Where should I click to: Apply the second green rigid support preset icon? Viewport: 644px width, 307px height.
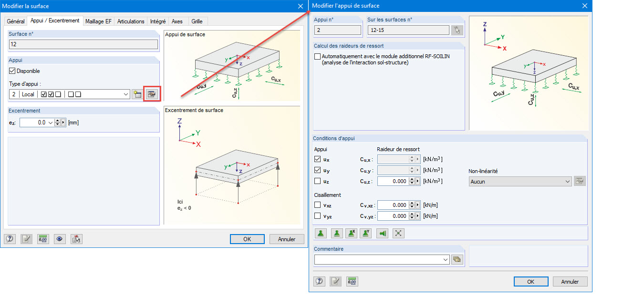336,233
